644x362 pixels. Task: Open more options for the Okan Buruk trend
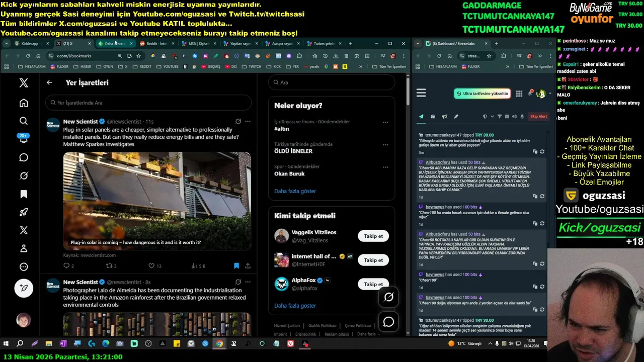(x=385, y=167)
